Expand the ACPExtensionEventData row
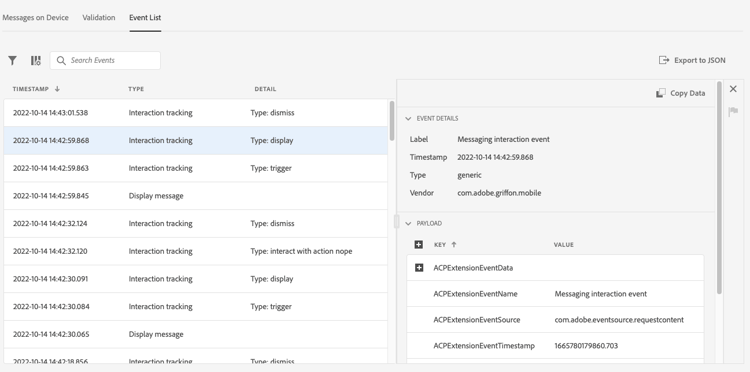The image size is (750, 372). click(x=419, y=268)
